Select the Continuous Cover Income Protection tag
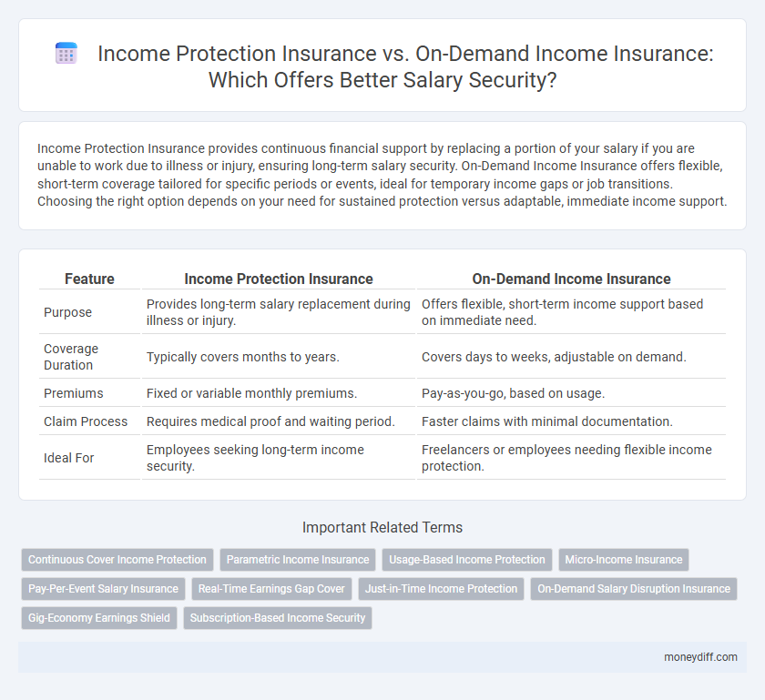Viewport: 765px width, 700px height. coord(117,560)
